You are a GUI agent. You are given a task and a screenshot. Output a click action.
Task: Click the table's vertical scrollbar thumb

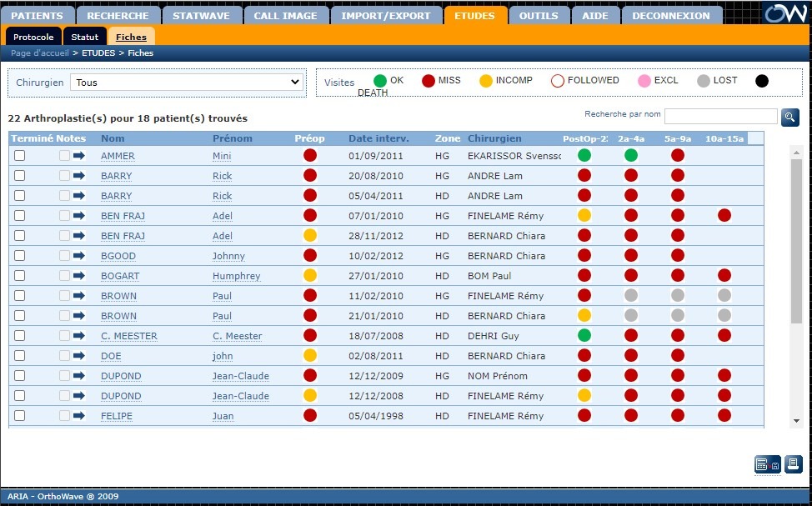coord(796,241)
